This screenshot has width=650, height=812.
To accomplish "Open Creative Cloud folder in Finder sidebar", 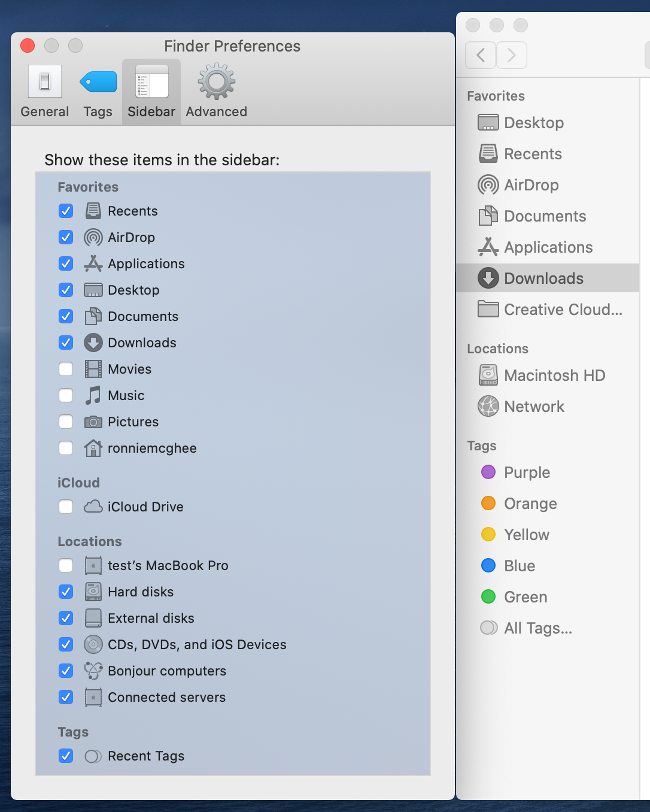I will point(548,310).
